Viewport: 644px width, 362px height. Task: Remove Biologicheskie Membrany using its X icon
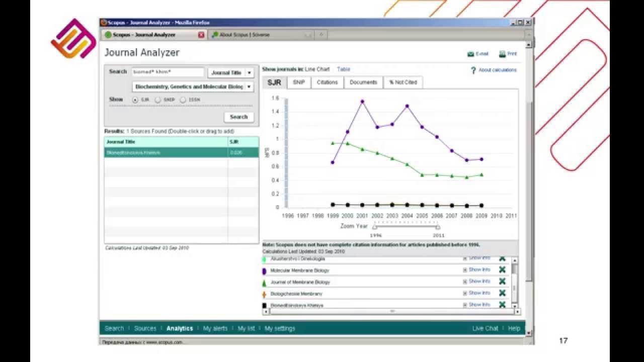click(x=502, y=293)
